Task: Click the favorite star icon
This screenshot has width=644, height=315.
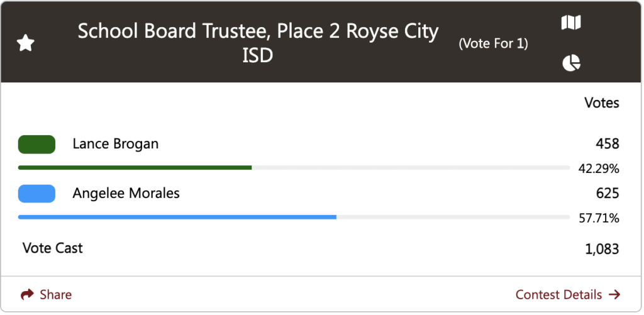Action: tap(25, 43)
